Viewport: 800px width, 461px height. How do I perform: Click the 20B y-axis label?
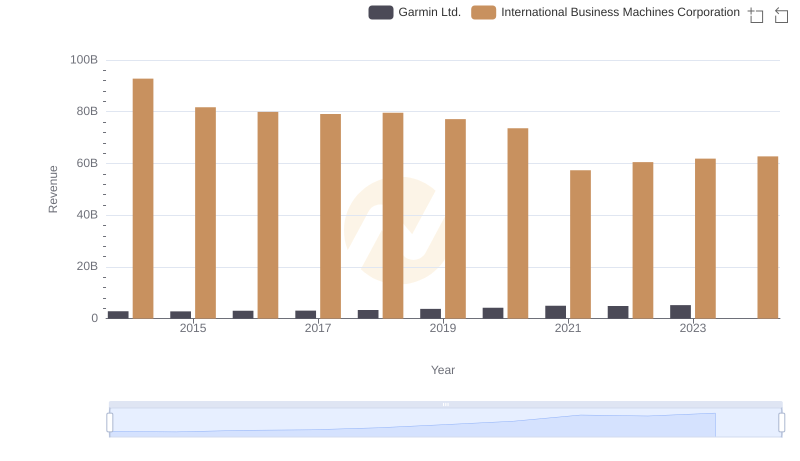pos(87,266)
